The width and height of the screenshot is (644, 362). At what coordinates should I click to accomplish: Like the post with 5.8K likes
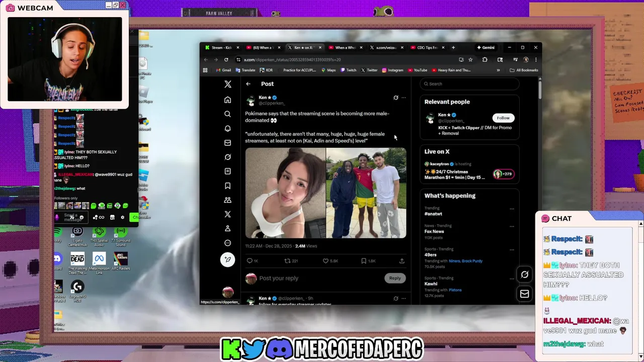331,261
